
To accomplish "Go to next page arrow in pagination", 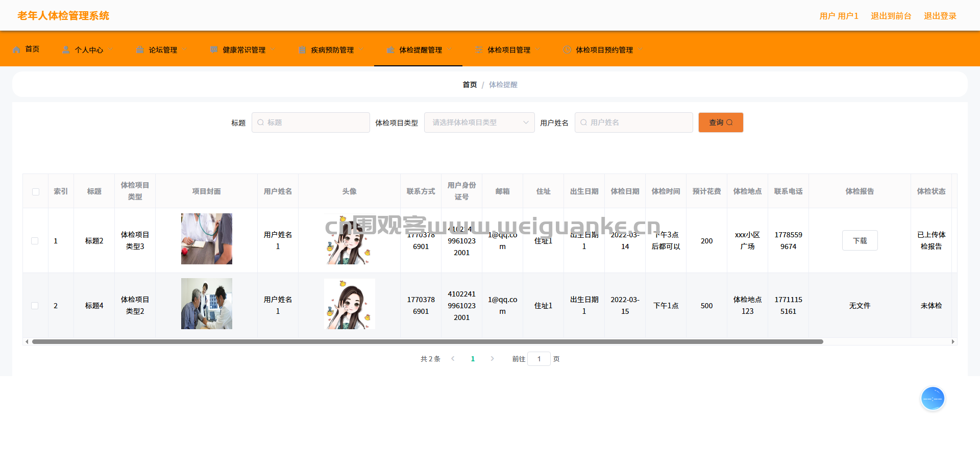I will click(492, 359).
